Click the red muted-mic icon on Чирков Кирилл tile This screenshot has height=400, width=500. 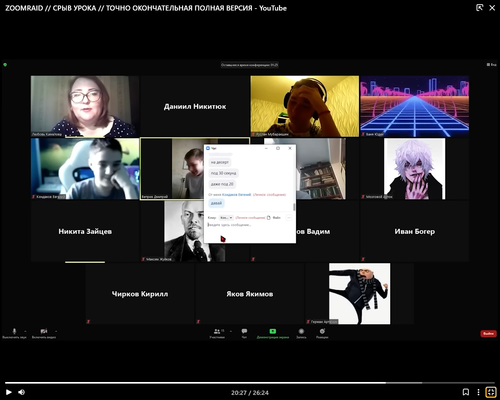click(88, 322)
